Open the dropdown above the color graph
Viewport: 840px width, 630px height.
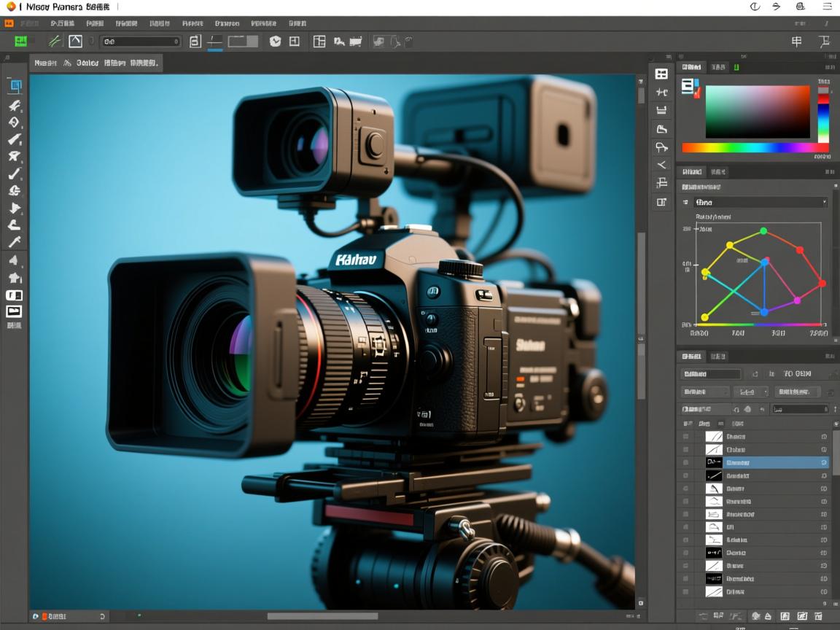760,202
